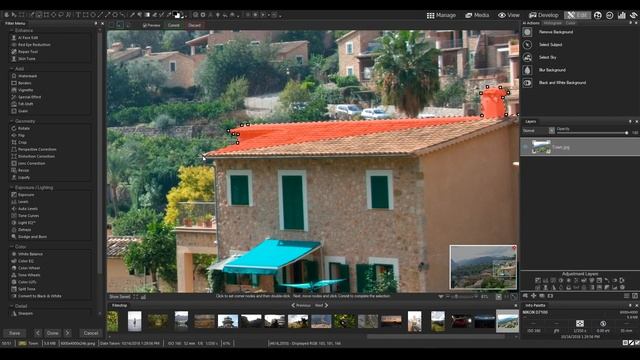Go to the previous filmstrip image
The width and height of the screenshot is (640, 360).
click(x=301, y=305)
